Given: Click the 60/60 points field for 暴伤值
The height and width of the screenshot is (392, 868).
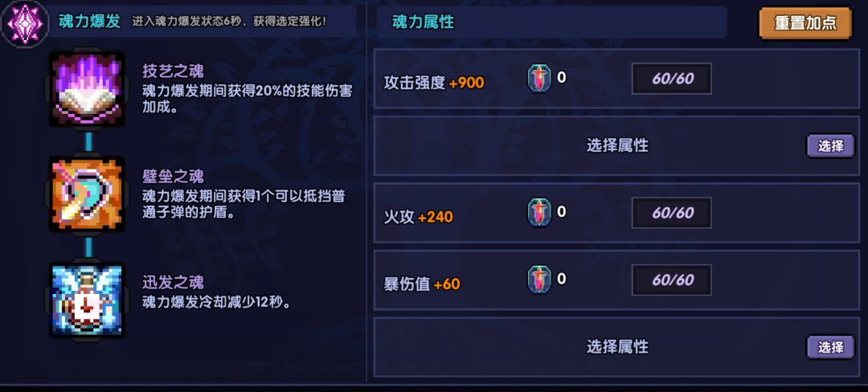Looking at the screenshot, I should (x=672, y=280).
